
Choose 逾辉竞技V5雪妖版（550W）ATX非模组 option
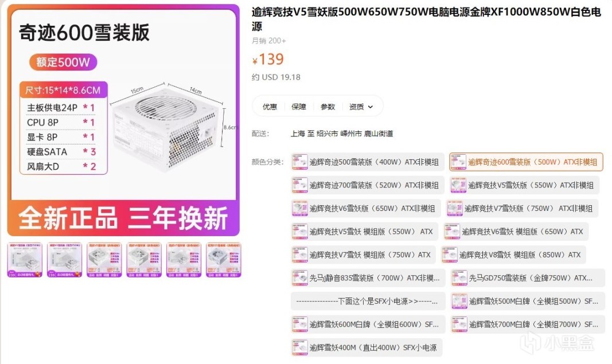524,185
